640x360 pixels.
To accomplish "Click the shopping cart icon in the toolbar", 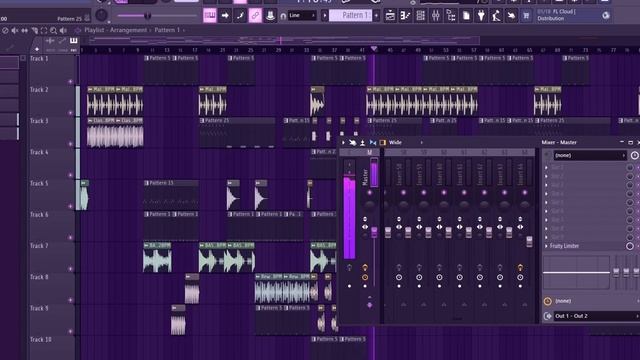I will tap(526, 16).
